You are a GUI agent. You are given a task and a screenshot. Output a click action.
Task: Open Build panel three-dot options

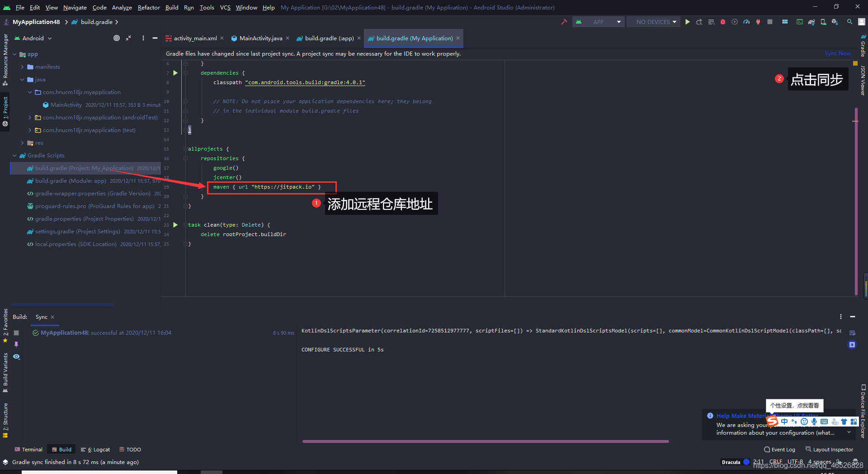[x=841, y=317]
